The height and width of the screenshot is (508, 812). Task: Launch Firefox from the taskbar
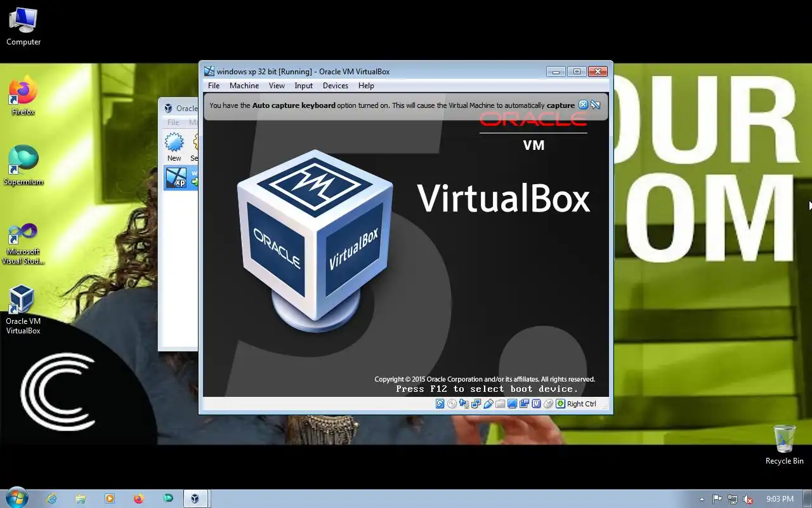138,498
